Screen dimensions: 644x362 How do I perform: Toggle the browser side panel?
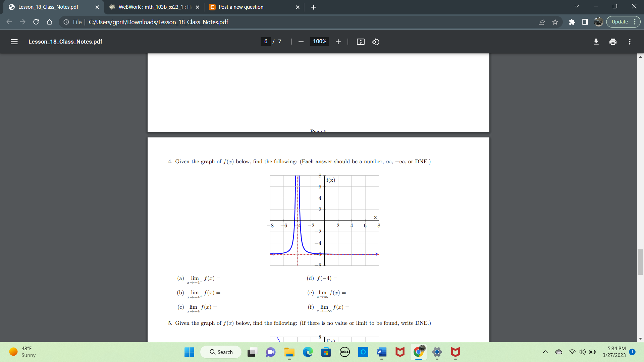(x=585, y=22)
